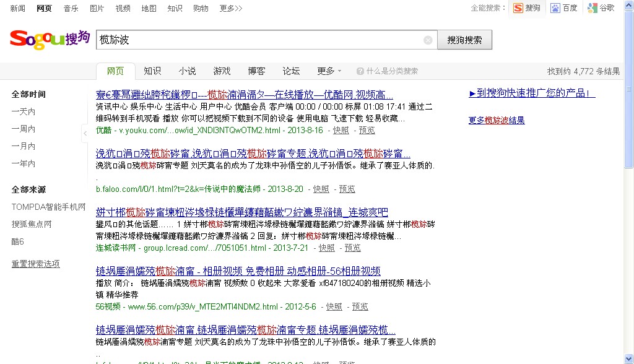This screenshot has height=364, width=634.
Task: Switch to the 知识 category tab
Action: (x=152, y=71)
